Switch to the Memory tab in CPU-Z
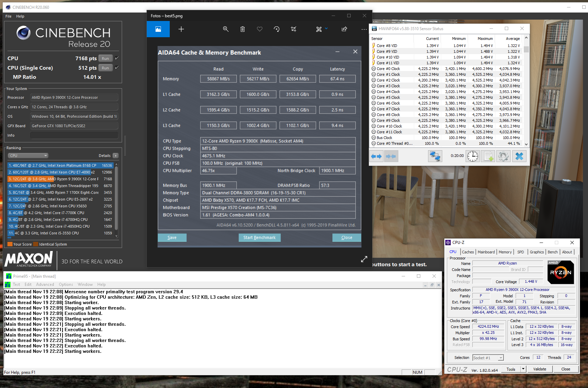Screen dimensions: 588x388 [x=505, y=252]
